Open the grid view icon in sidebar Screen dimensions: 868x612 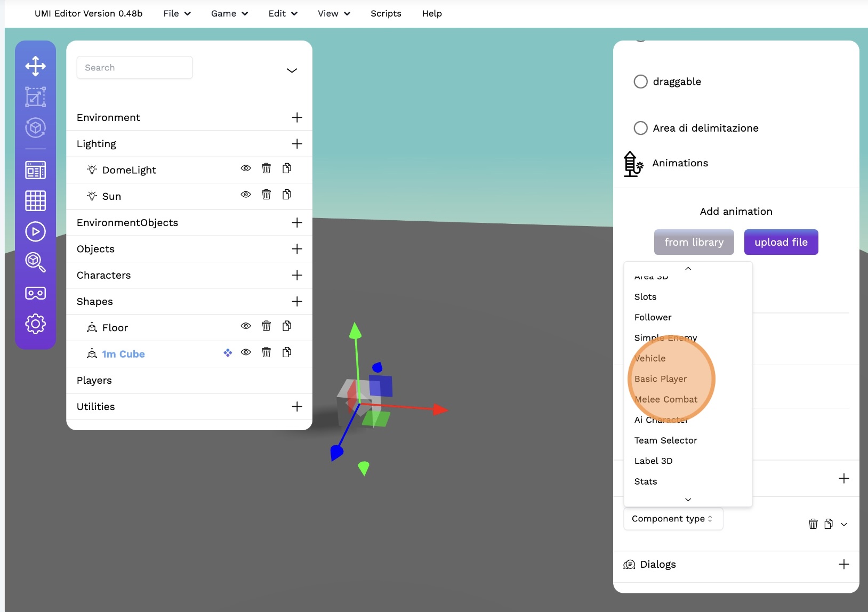point(35,200)
